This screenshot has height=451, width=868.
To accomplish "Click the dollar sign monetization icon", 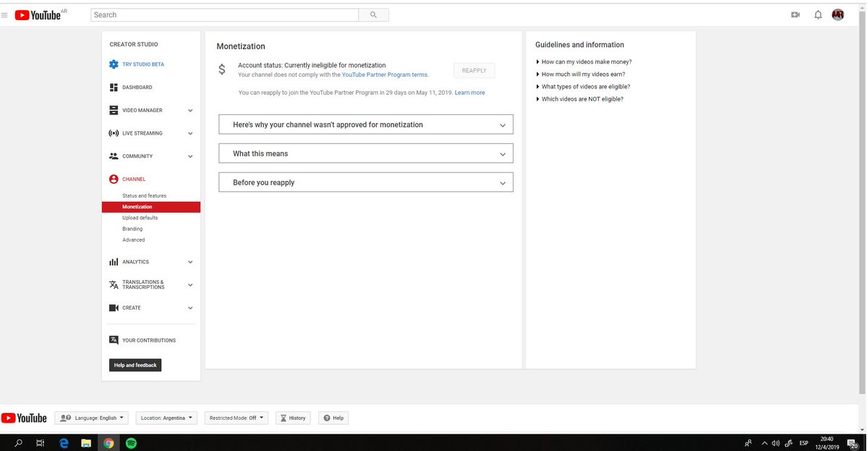I will [x=223, y=69].
